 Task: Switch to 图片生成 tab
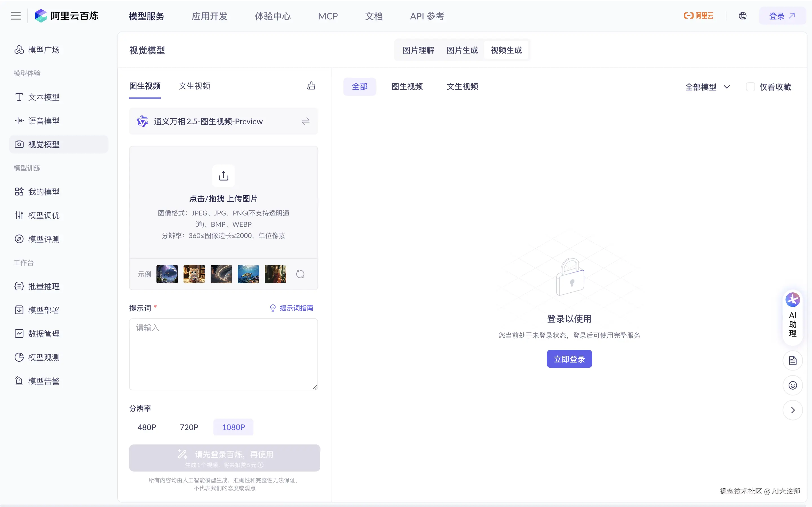point(462,50)
